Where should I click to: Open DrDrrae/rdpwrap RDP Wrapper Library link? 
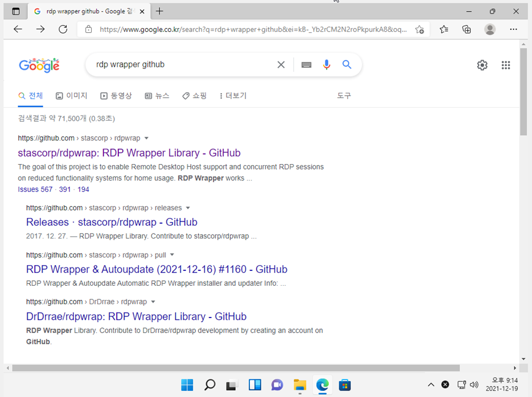coord(136,316)
